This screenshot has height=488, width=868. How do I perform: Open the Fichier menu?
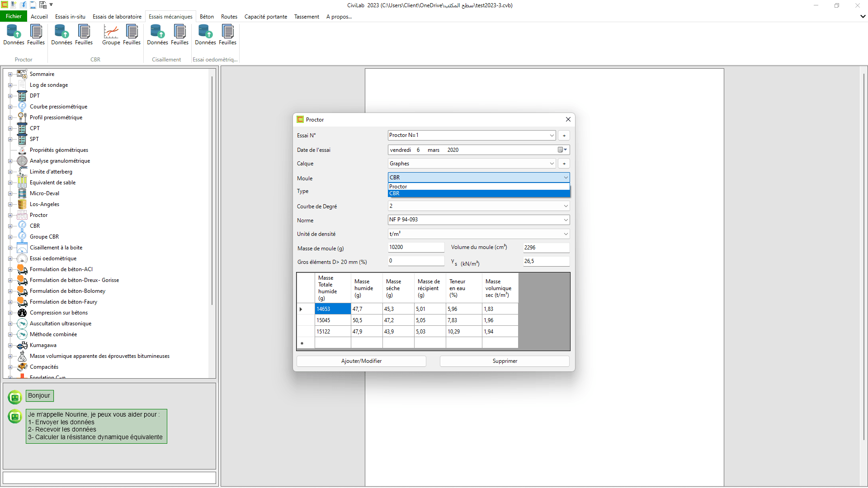click(14, 16)
